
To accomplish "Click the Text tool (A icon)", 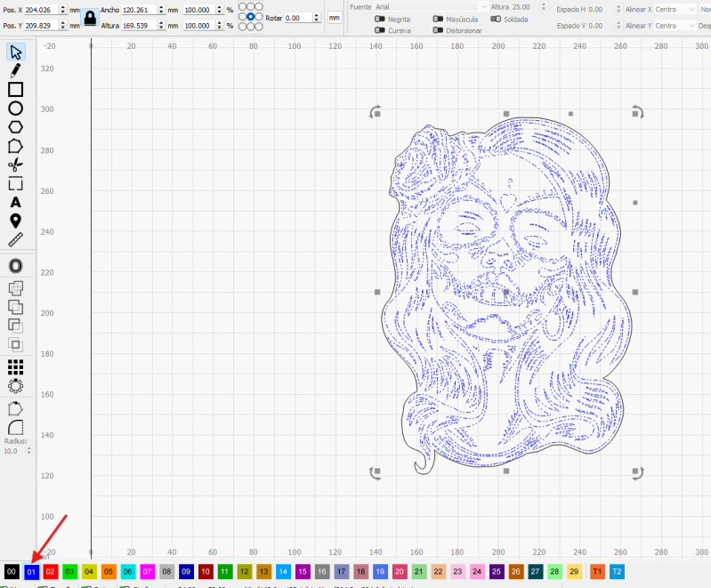I will [15, 202].
